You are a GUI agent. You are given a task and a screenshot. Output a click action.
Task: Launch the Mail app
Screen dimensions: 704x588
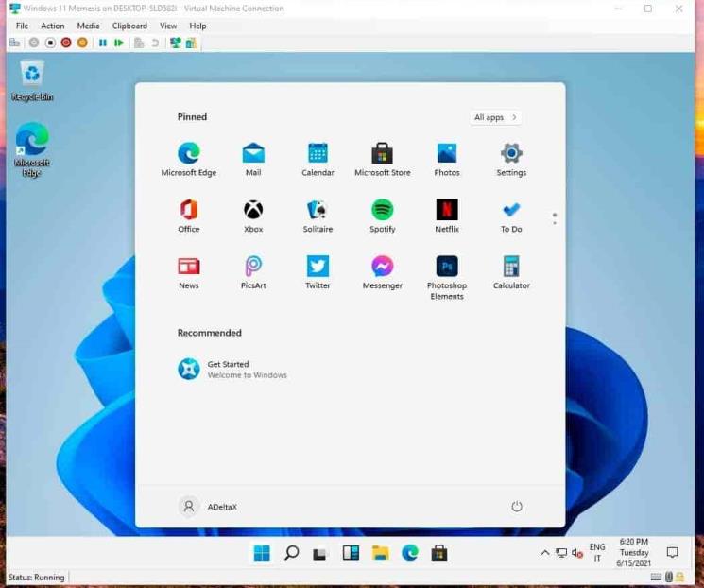coord(253,159)
